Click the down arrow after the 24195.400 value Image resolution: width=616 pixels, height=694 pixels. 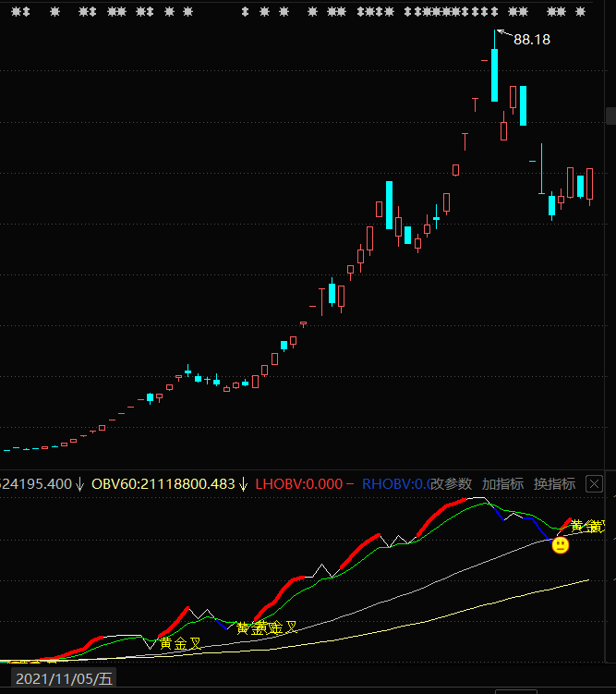tap(80, 484)
